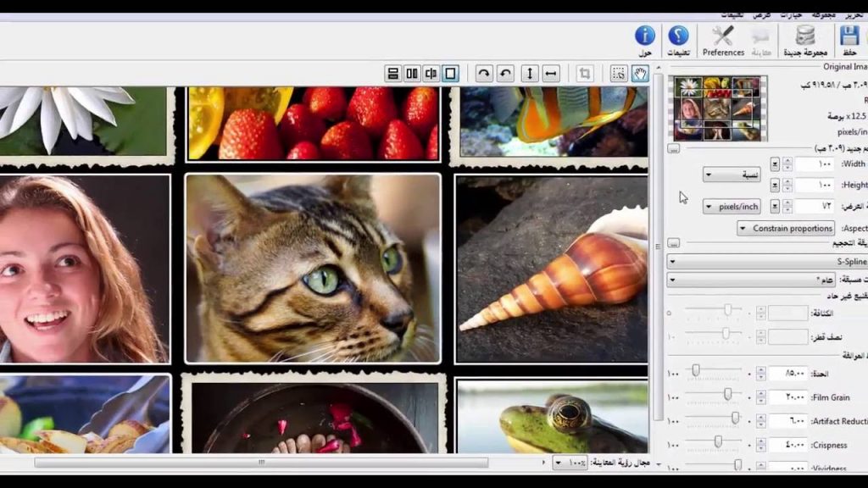868x488 pixels.
Task: Open the pixels/inch unit dropdown
Action: click(732, 206)
